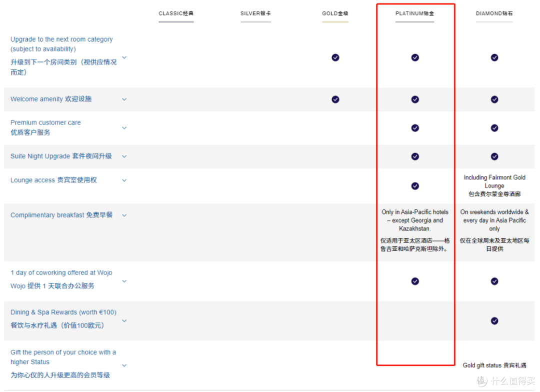Click Gold checkmark for Welcome amenity
The width and height of the screenshot is (540, 392).
tap(335, 99)
